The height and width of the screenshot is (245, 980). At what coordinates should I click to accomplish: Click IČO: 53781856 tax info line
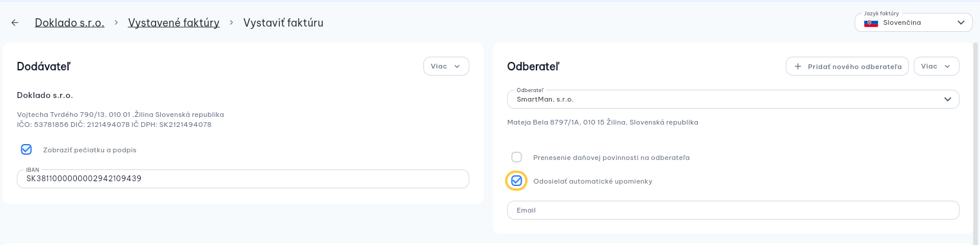tap(114, 125)
